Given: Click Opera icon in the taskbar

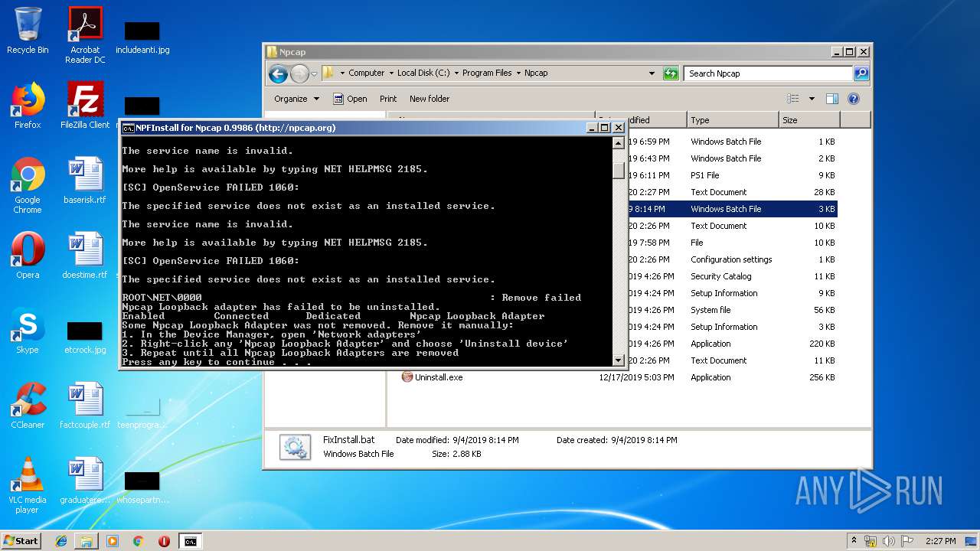Looking at the screenshot, I should 164,541.
